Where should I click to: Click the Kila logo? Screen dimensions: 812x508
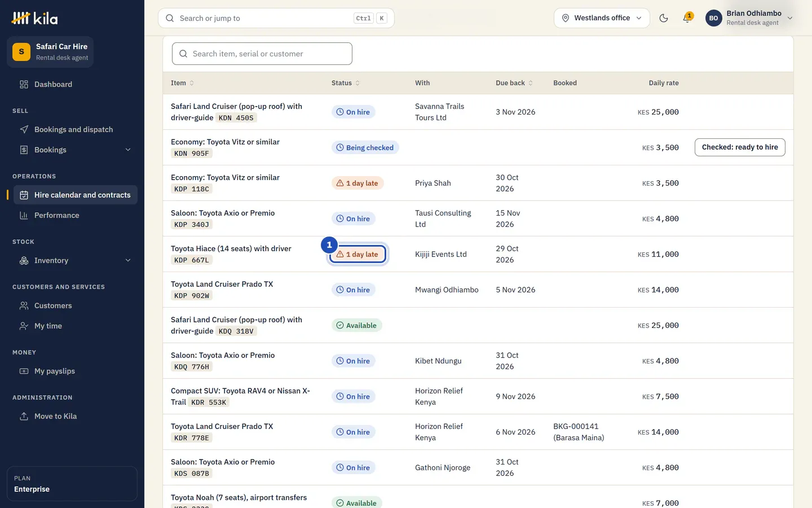click(x=34, y=18)
